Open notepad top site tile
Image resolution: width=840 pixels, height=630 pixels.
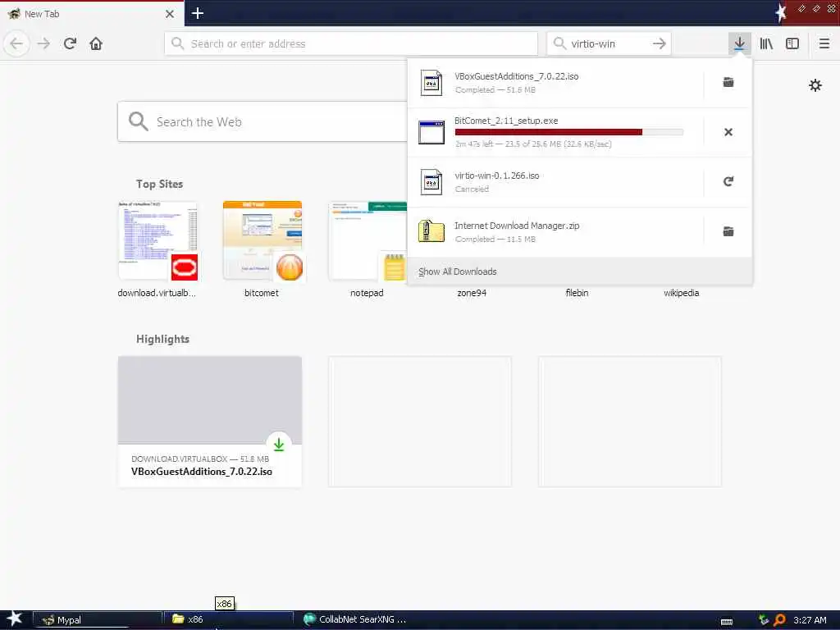(x=367, y=249)
